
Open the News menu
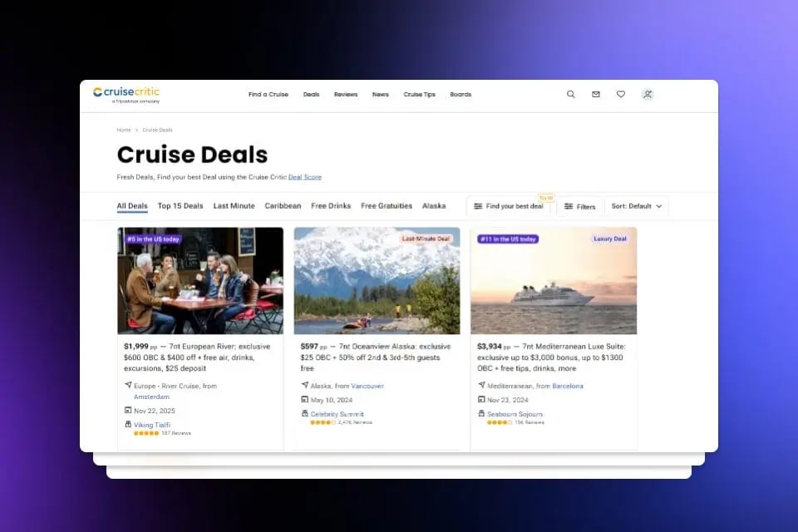380,94
